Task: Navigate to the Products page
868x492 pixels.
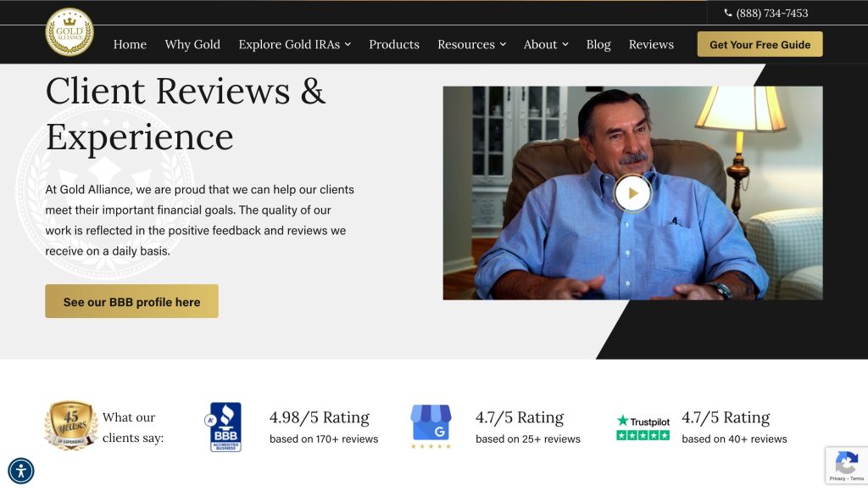Action: tap(394, 44)
